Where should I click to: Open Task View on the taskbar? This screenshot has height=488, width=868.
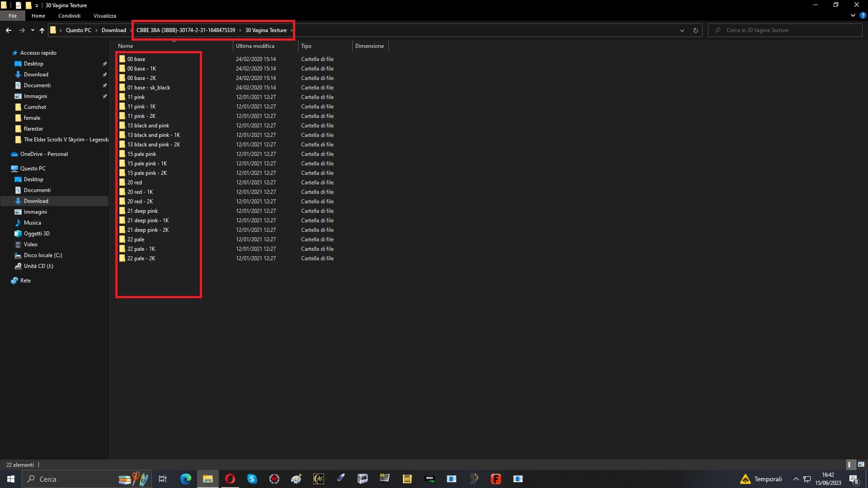pyautogui.click(x=163, y=479)
